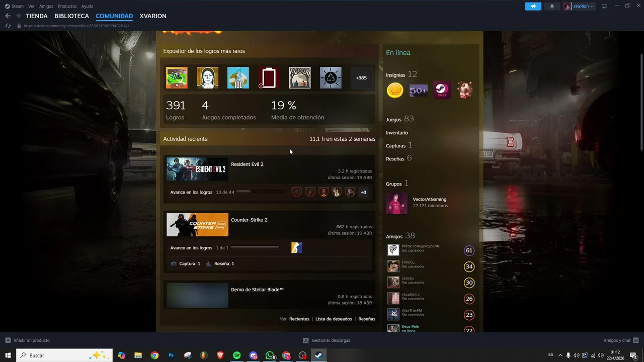Click the Steam 2025 badge

point(442,90)
